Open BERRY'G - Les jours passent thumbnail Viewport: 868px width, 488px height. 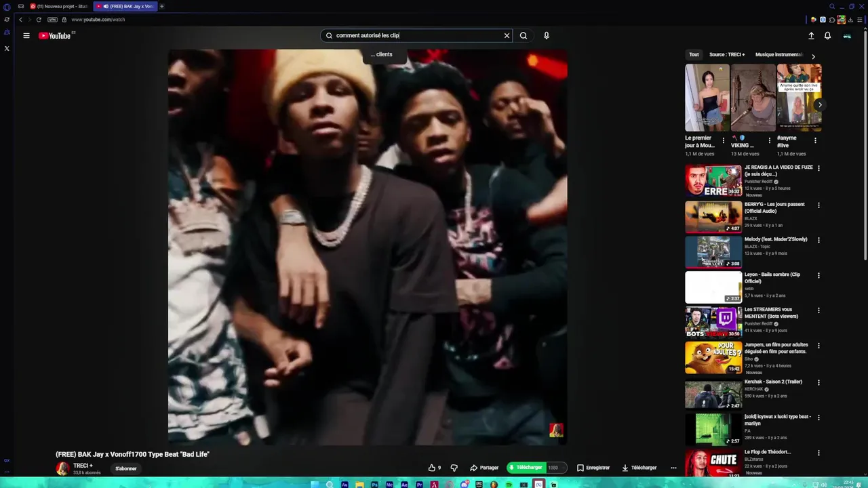click(713, 217)
